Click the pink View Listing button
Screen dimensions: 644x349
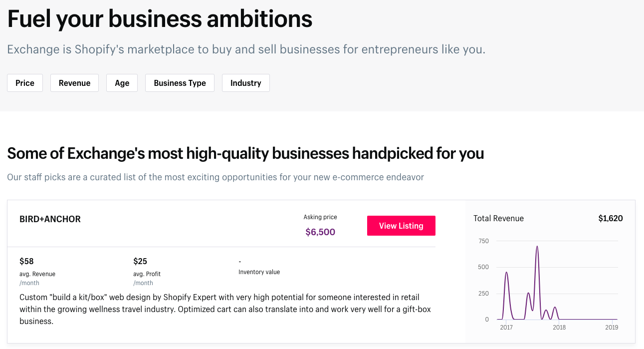pos(401,226)
